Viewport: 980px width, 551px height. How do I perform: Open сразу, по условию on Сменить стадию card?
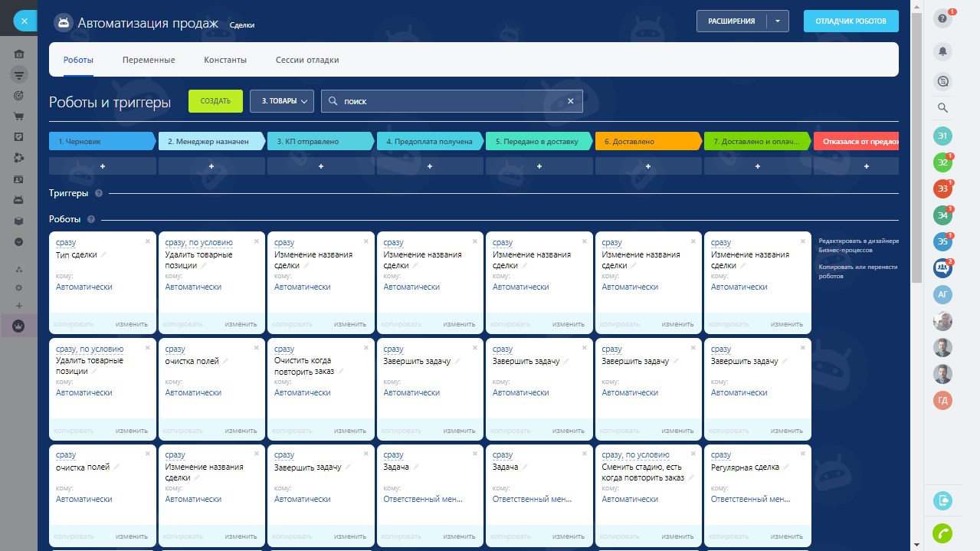coord(635,454)
